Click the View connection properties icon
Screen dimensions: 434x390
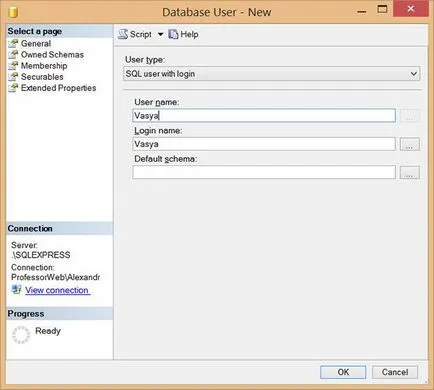point(16,289)
